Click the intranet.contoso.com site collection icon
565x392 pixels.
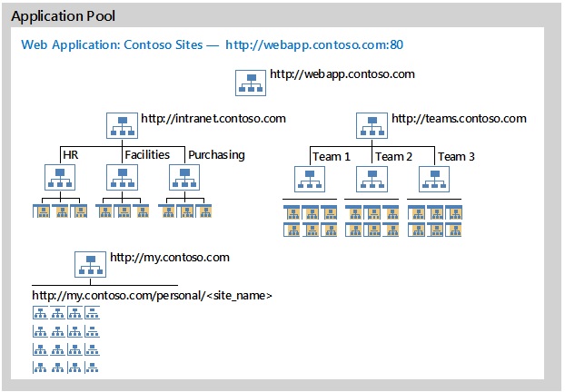click(122, 125)
